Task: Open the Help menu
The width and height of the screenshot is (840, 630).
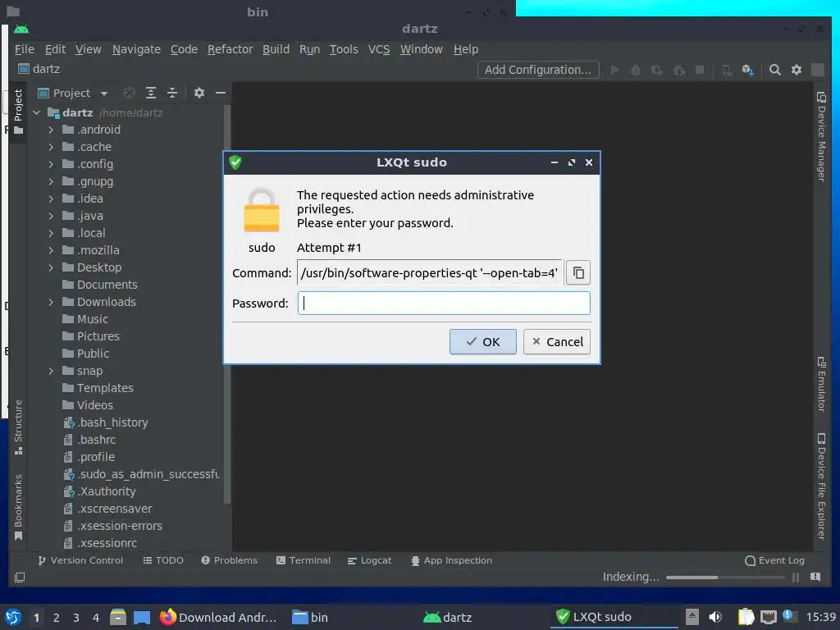Action: 466,49
